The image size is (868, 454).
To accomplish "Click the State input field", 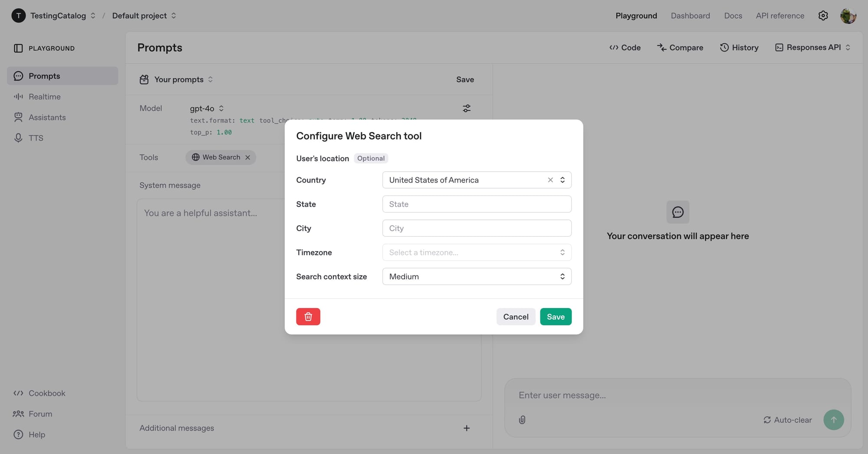I will [x=477, y=204].
